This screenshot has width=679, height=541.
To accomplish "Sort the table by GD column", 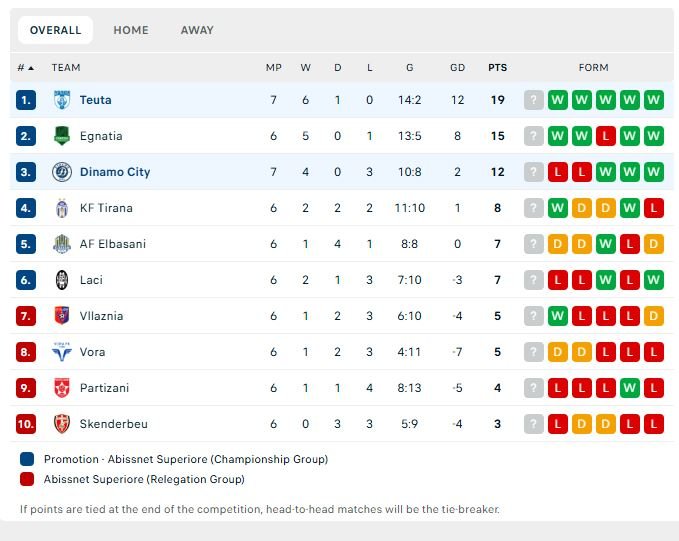I will coord(457,68).
